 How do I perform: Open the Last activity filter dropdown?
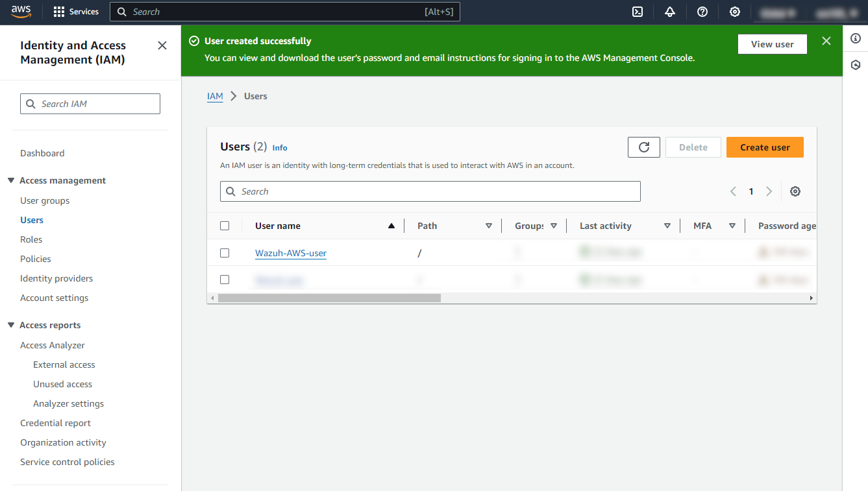point(667,225)
